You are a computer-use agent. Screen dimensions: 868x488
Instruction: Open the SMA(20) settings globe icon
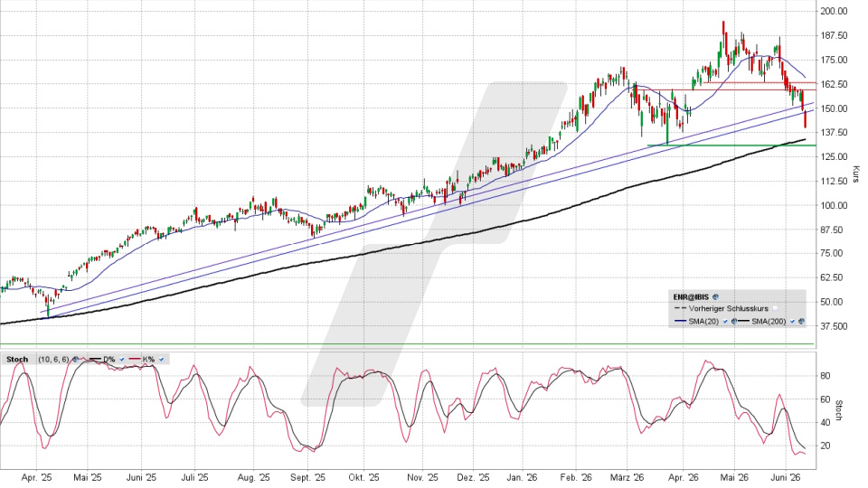(734, 321)
